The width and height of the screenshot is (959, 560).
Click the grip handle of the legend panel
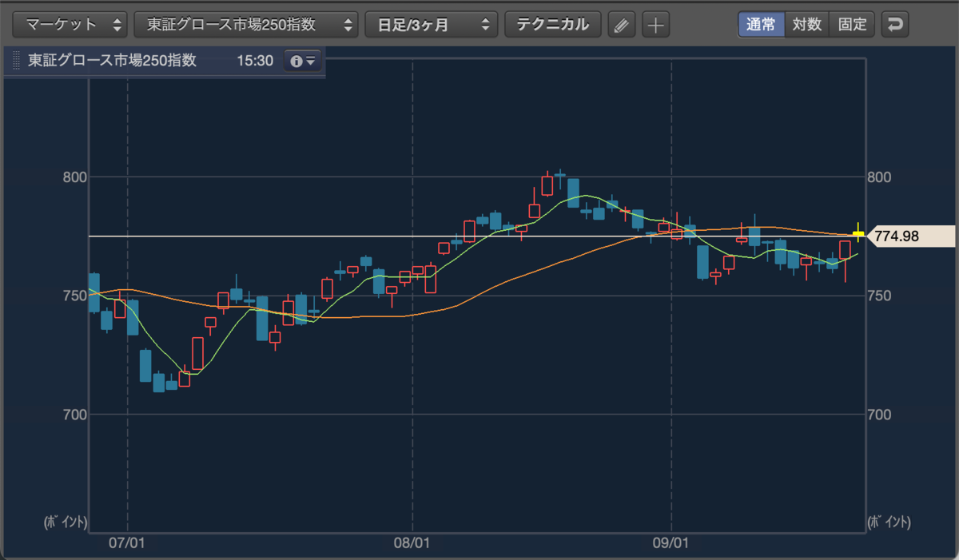(15, 61)
